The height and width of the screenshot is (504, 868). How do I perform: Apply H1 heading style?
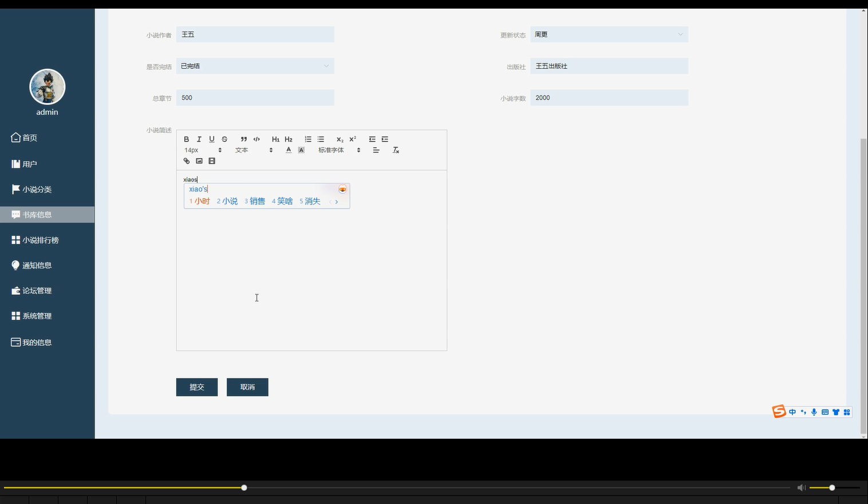275,139
